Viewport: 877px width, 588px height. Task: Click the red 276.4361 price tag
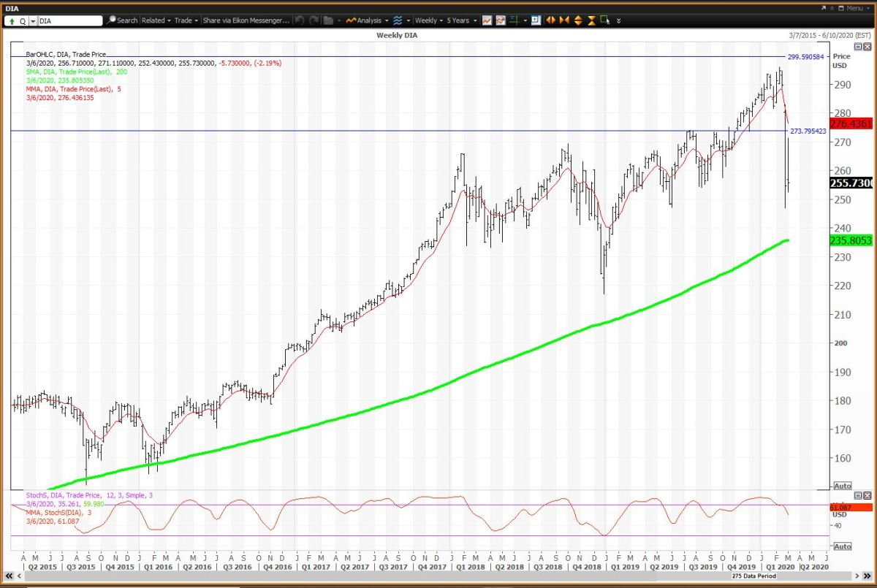[851, 124]
